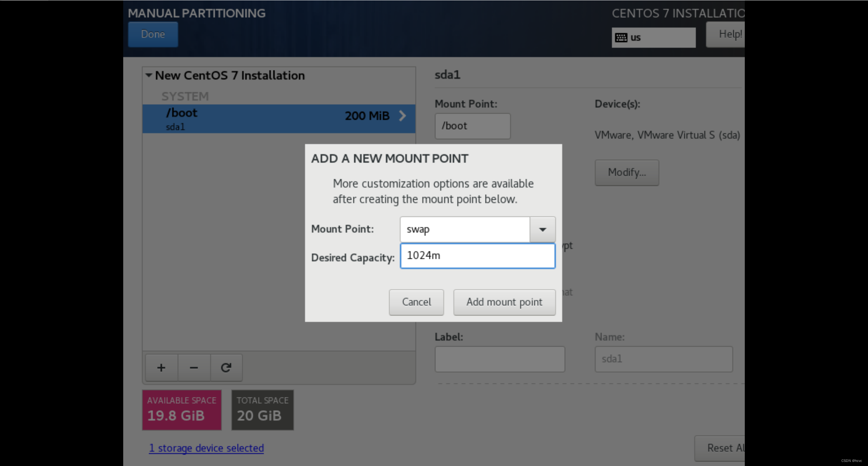The width and height of the screenshot is (868, 466).
Task: Click the plus icon to add mount point
Action: [x=161, y=368]
